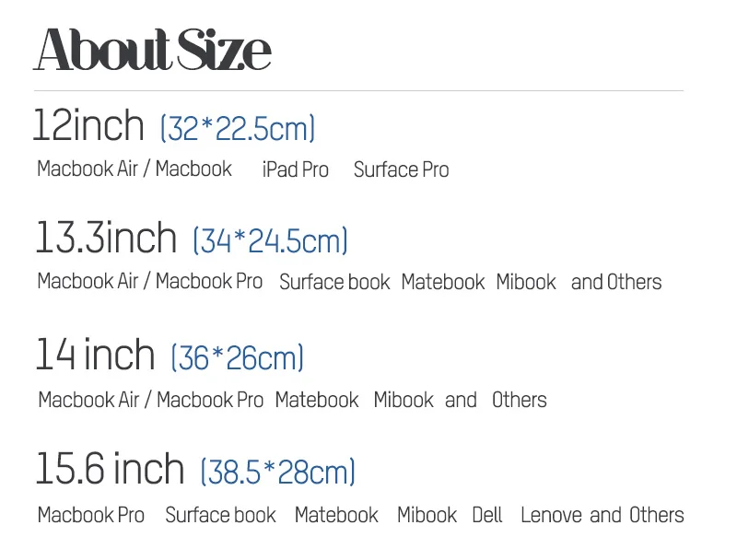Viewport: 737px width, 560px height.
Task: Select the 14 inch size heading
Action: pyautogui.click(x=96, y=354)
